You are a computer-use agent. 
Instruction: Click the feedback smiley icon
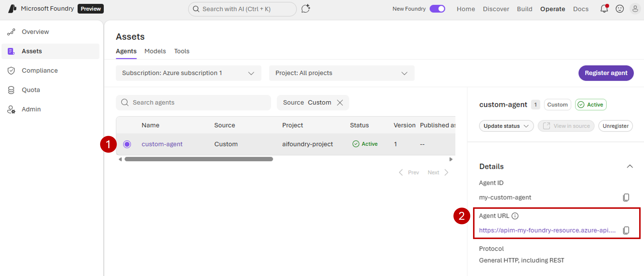[x=620, y=9]
